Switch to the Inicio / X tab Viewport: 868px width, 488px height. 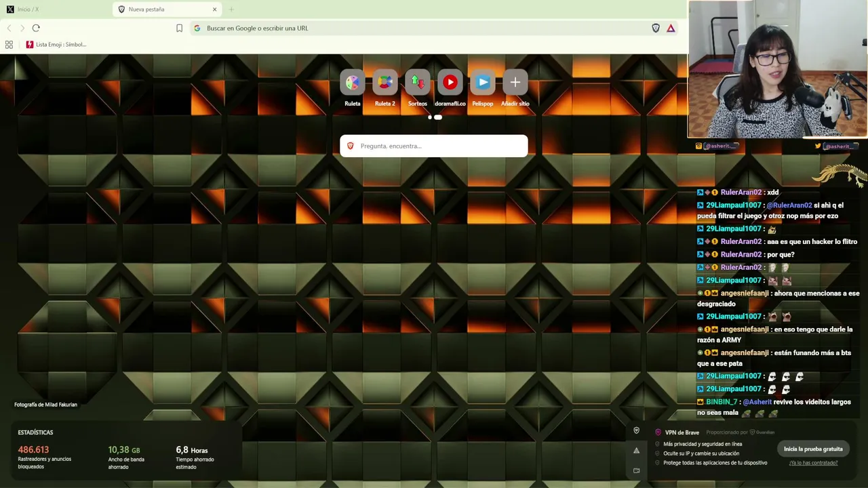pyautogui.click(x=54, y=9)
